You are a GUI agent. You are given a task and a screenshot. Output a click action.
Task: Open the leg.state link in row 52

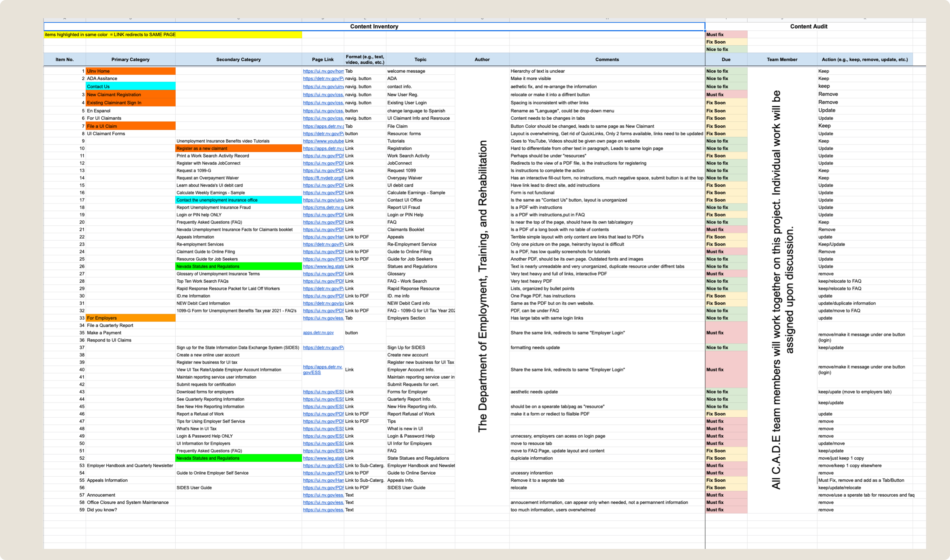pyautogui.click(x=323, y=458)
